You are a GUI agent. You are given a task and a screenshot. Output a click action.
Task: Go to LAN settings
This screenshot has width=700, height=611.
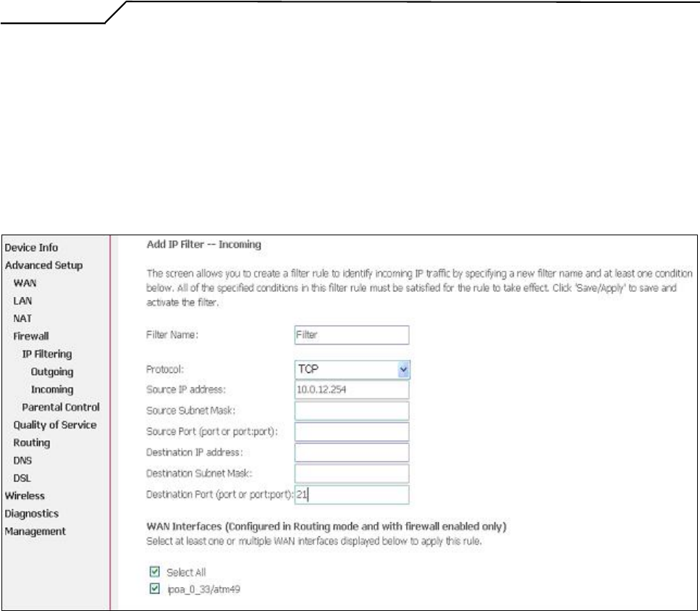(22, 301)
